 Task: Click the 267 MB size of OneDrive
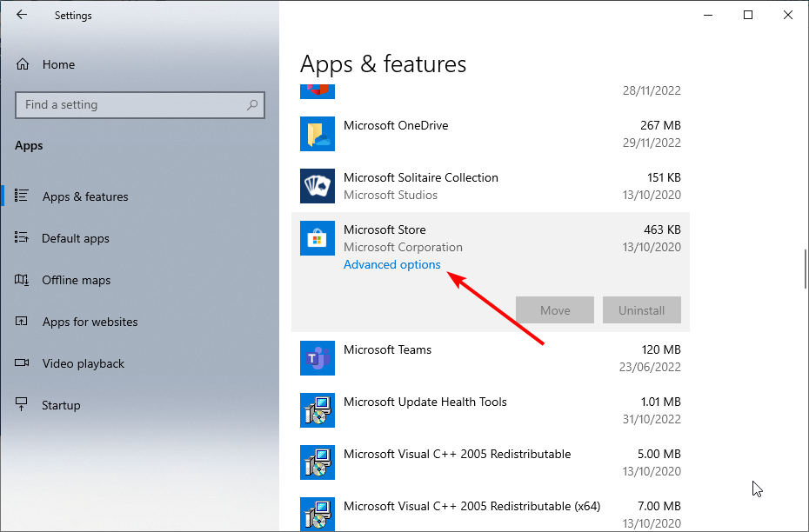[x=660, y=125]
